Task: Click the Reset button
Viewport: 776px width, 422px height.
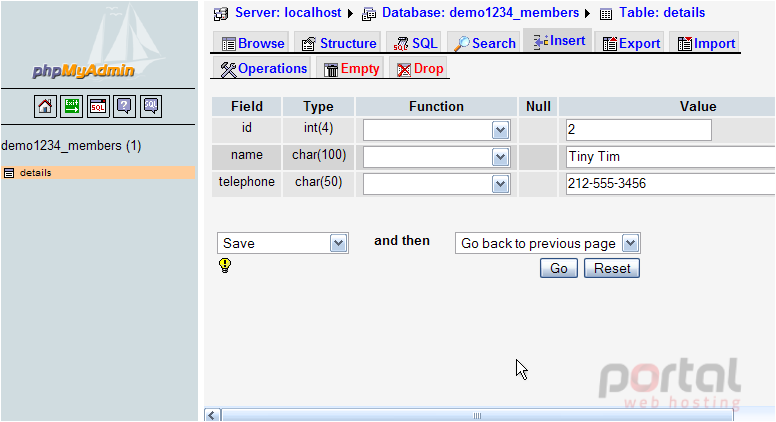Action: coord(612,268)
